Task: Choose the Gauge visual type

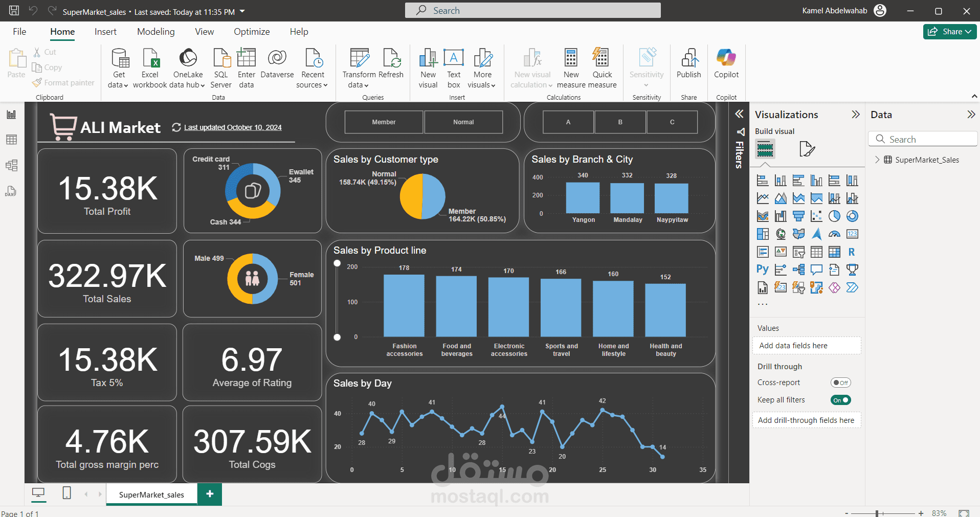Action: coord(834,234)
